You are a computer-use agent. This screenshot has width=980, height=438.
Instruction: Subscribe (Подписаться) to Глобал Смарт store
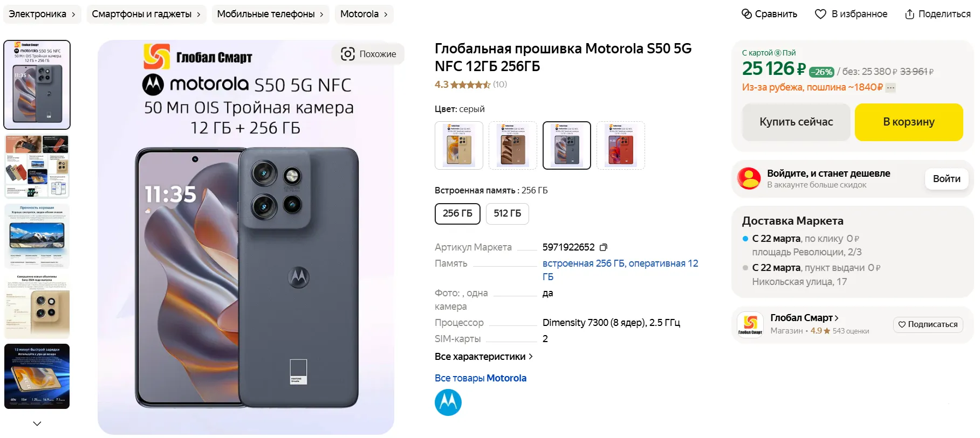click(928, 324)
